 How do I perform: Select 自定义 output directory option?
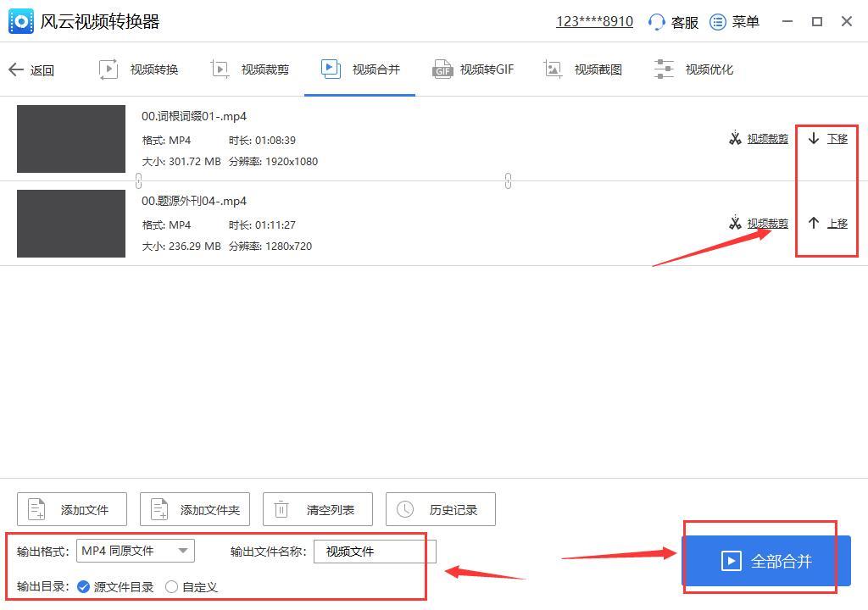coord(192,587)
